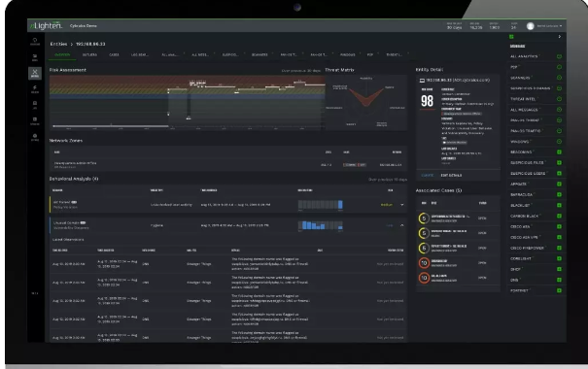
Task: Click the Threat Matrix radar chart
Action: [x=366, y=102]
